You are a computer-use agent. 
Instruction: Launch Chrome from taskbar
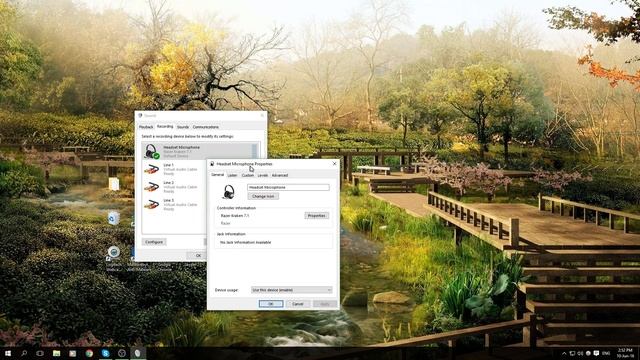pos(89,353)
